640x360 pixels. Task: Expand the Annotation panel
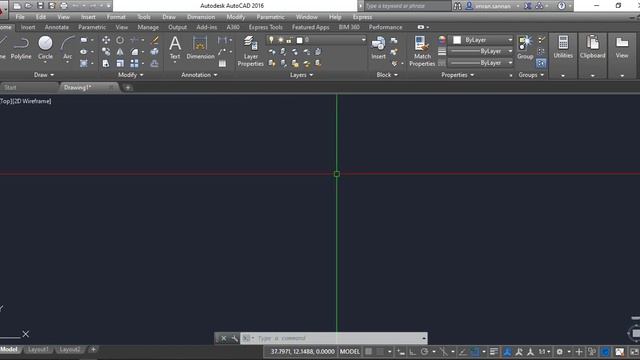[199, 75]
